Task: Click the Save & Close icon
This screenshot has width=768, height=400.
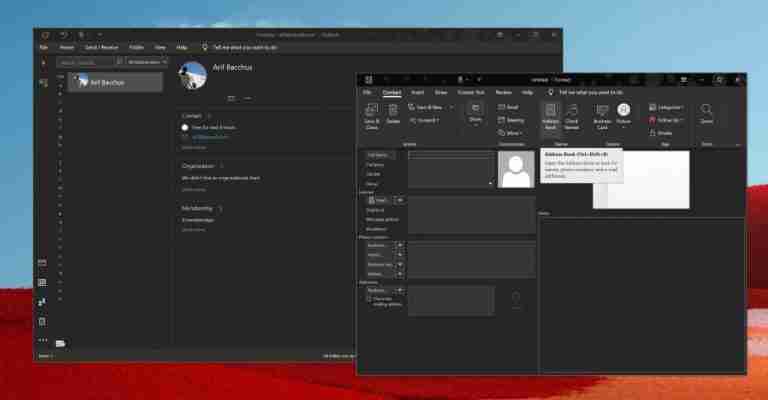Action: click(371, 114)
